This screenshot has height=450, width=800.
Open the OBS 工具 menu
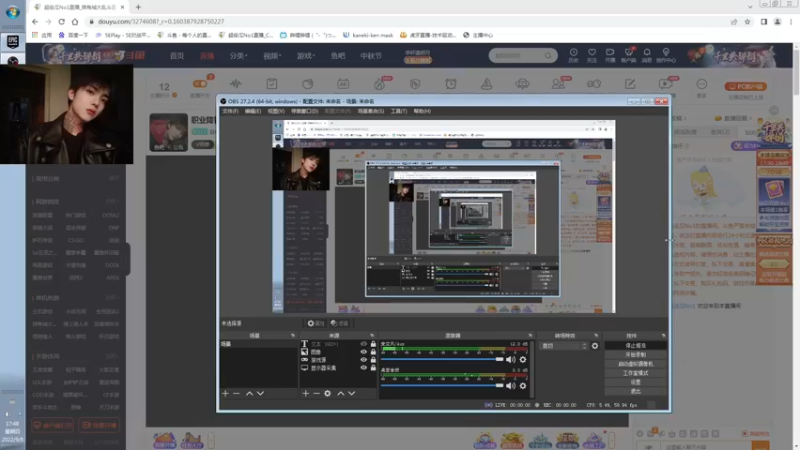click(x=398, y=111)
